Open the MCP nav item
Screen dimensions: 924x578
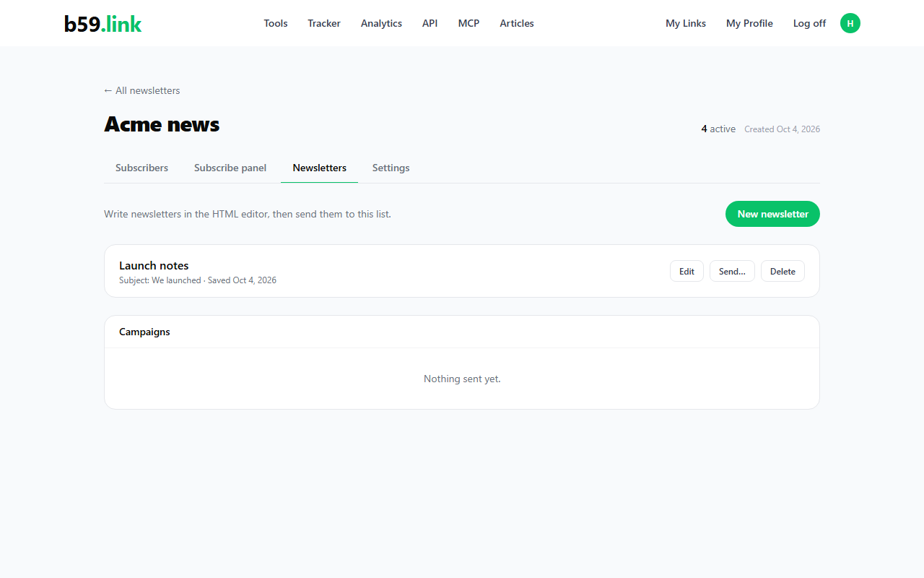click(x=468, y=23)
